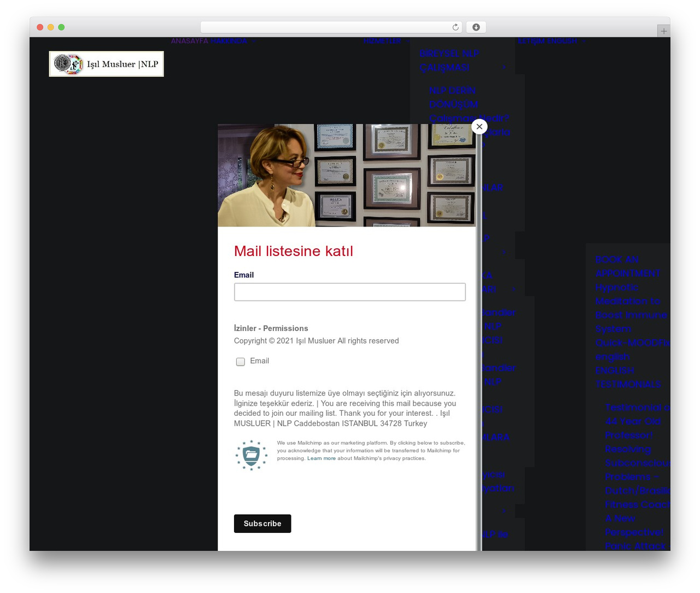700x593 pixels.
Task: Expand the HİZMETLER submenu arrow
Action: tap(407, 41)
